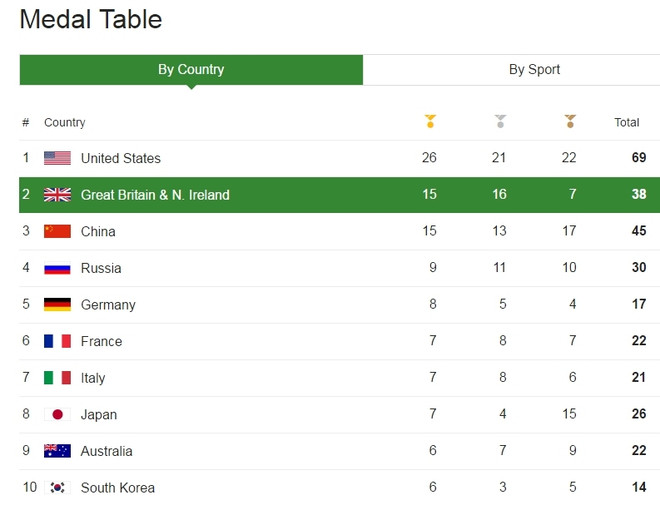Viewport: 660px width, 505px height.
Task: Click the silver medal column icon
Action: point(500,121)
